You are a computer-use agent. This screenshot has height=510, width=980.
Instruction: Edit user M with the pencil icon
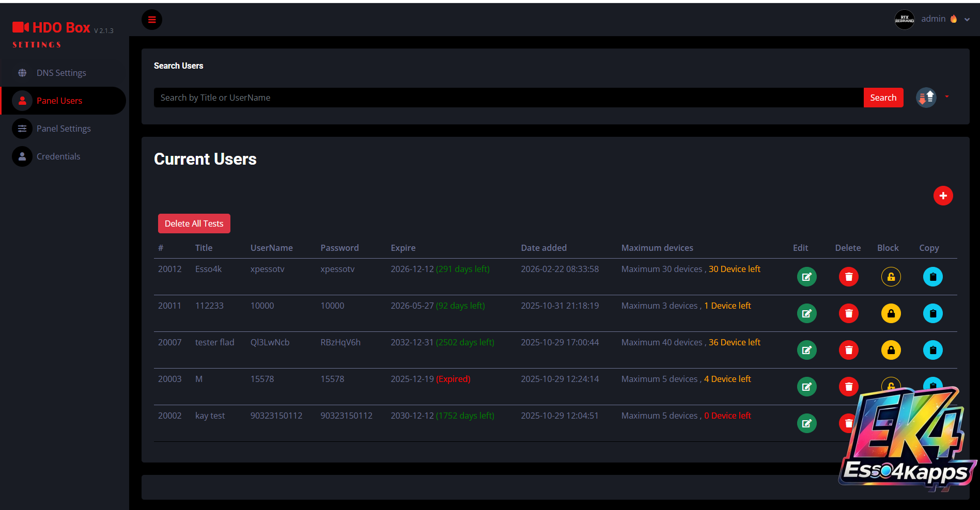point(806,387)
